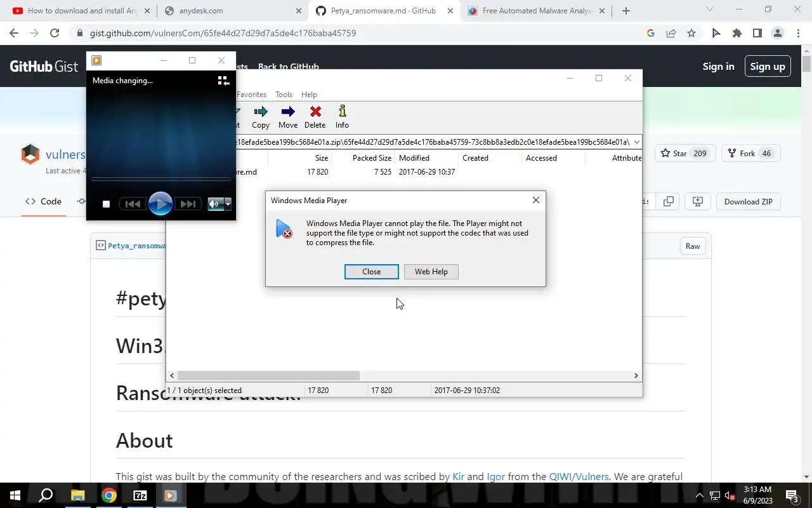Open the Chrome profile avatar
This screenshot has height=508, width=812.
click(x=777, y=33)
